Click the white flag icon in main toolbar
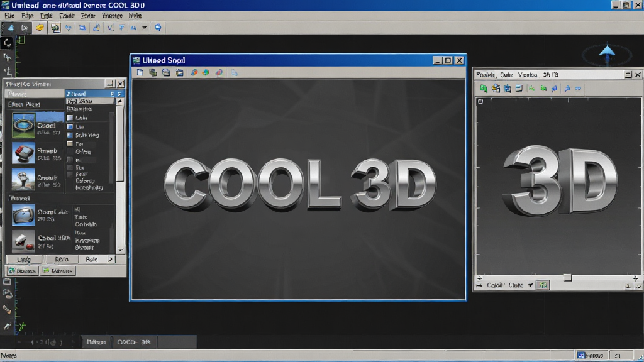This screenshot has height=362, width=644. [x=25, y=28]
